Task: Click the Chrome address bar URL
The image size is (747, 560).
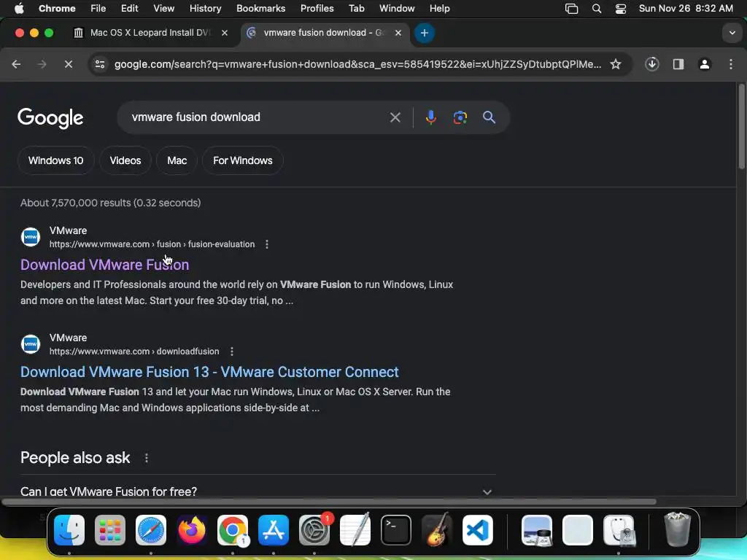Action: pyautogui.click(x=357, y=64)
